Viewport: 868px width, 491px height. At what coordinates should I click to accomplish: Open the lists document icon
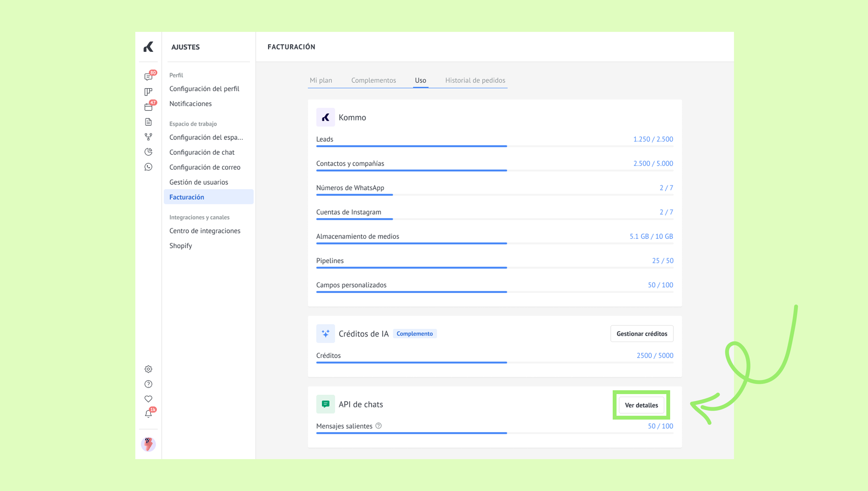[148, 122]
